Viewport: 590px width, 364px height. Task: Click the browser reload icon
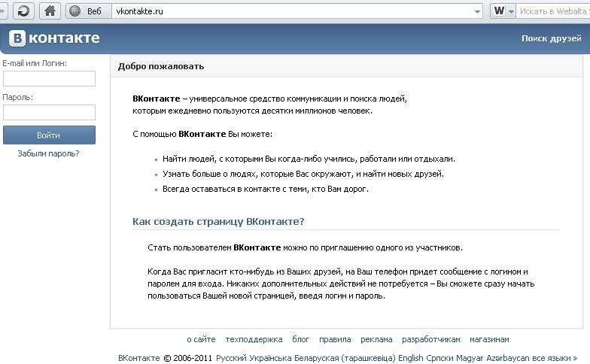click(23, 11)
